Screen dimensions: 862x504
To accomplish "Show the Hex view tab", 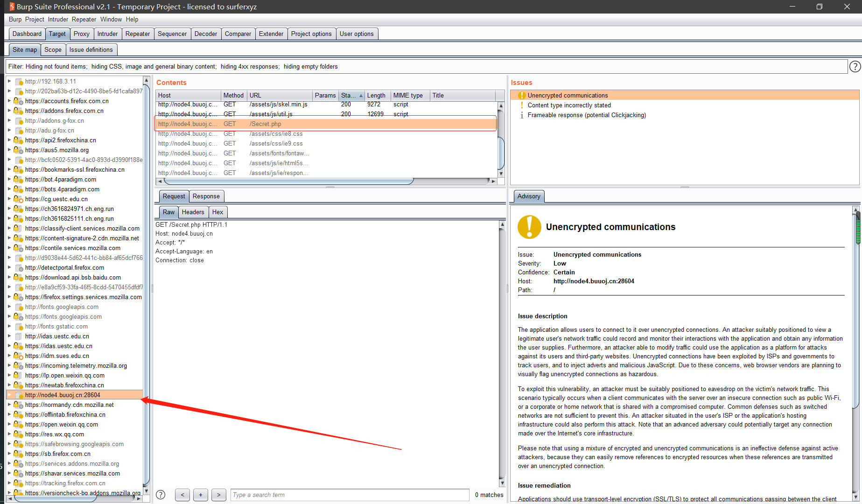I will point(217,212).
